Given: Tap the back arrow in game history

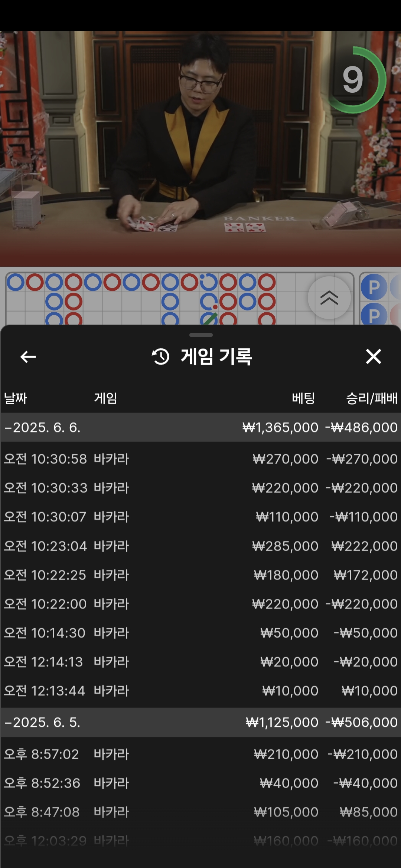Looking at the screenshot, I should pyautogui.click(x=28, y=357).
